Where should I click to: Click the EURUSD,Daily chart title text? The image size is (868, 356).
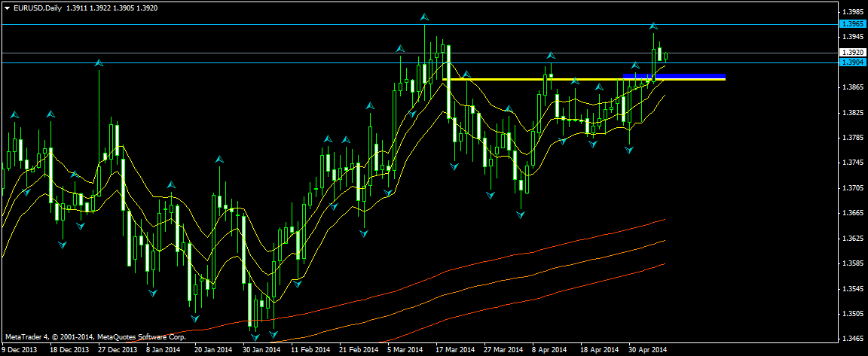coord(37,9)
